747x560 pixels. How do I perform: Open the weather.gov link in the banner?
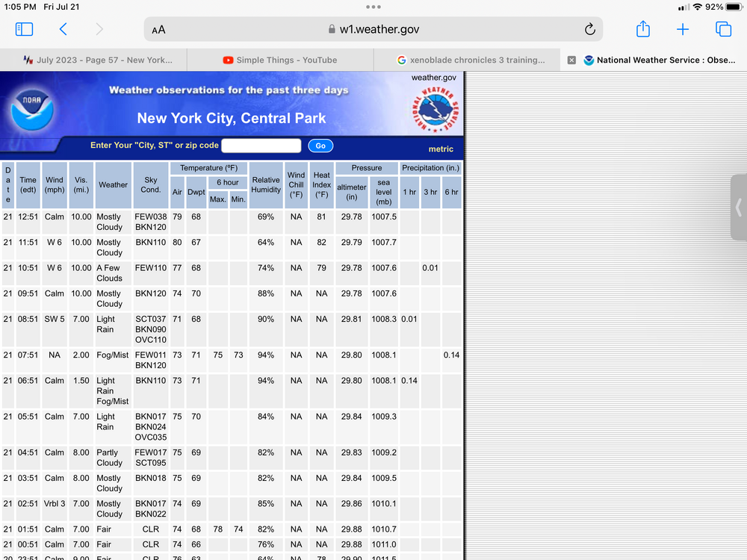click(433, 77)
